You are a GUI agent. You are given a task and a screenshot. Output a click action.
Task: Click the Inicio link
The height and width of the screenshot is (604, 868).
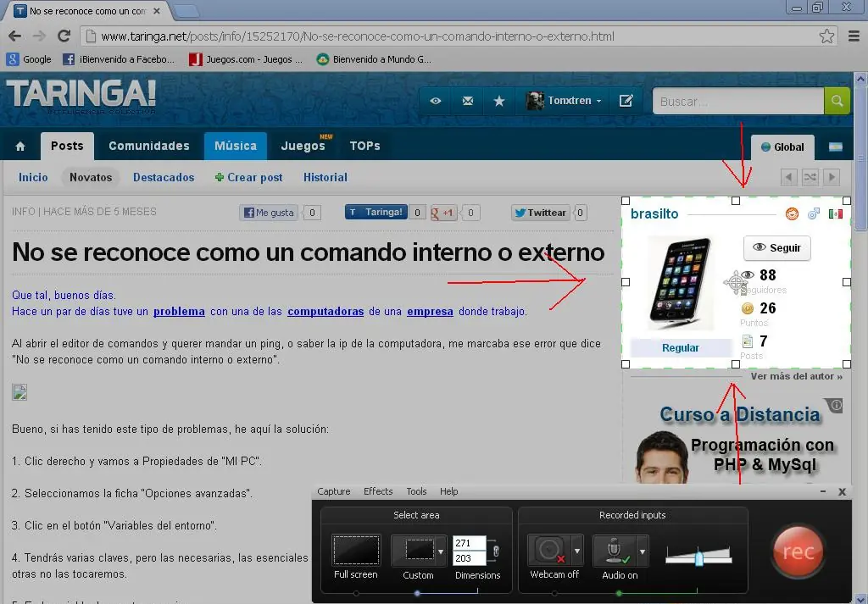33,178
